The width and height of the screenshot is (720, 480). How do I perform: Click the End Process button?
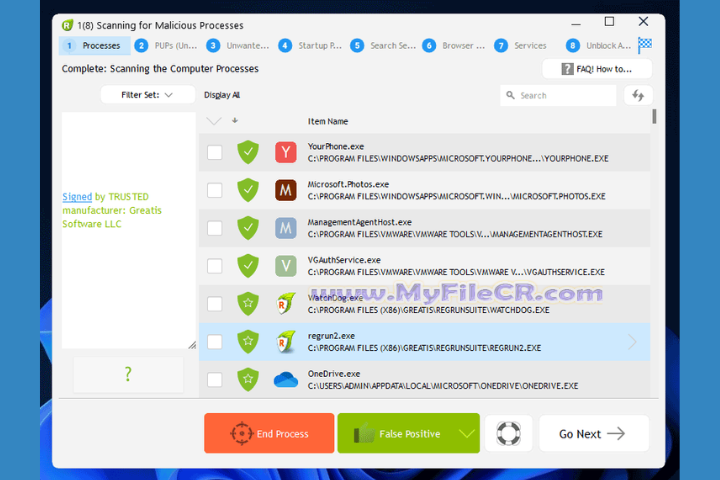click(x=270, y=434)
